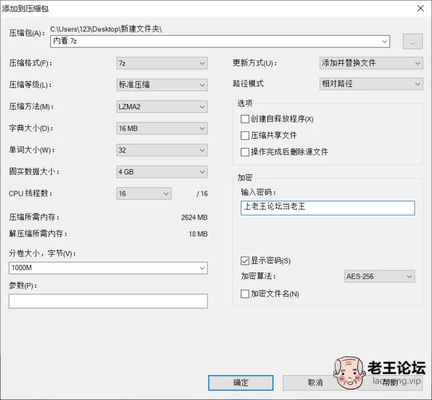Open the 单词大小 32 dropdown
432x400 pixels.
tap(162, 150)
